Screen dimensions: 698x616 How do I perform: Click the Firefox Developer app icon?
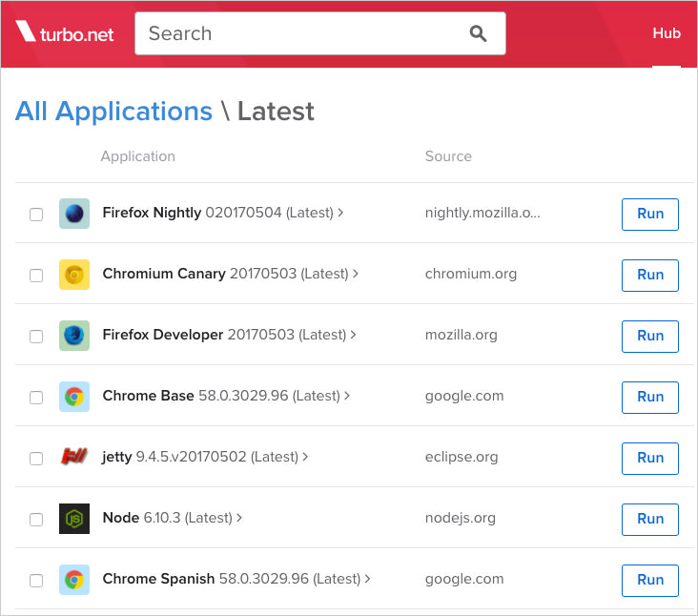coord(74,335)
